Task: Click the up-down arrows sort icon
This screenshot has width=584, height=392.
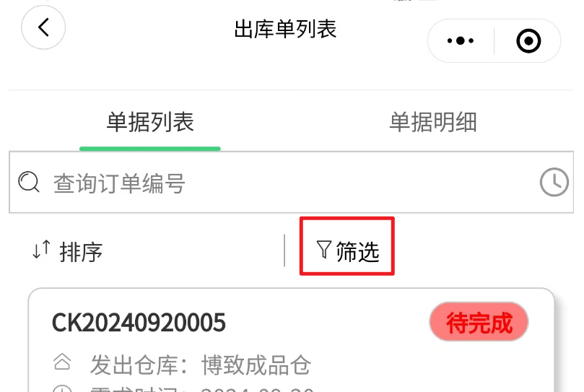Action: click(x=41, y=249)
